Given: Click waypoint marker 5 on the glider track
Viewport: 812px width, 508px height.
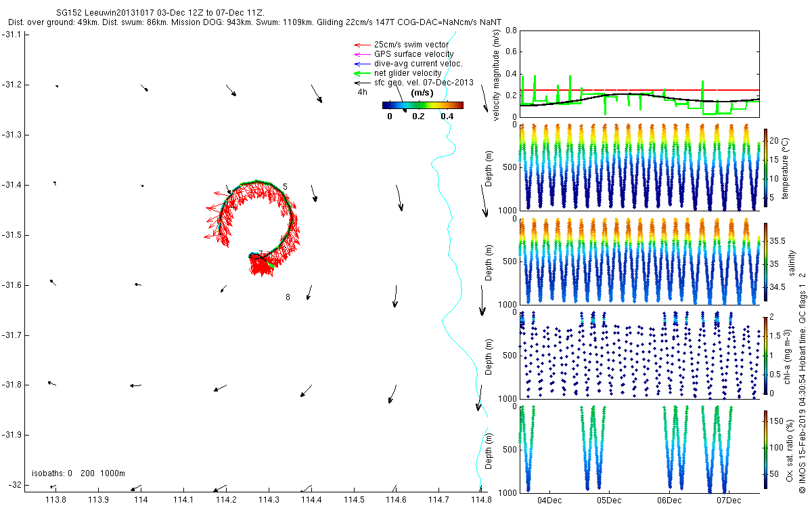Looking at the screenshot, I should (x=286, y=186).
